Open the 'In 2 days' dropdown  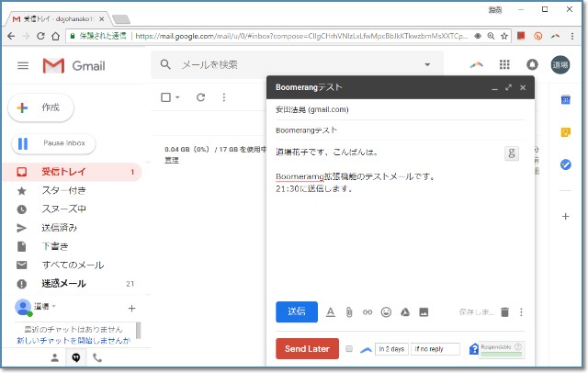[x=391, y=349]
